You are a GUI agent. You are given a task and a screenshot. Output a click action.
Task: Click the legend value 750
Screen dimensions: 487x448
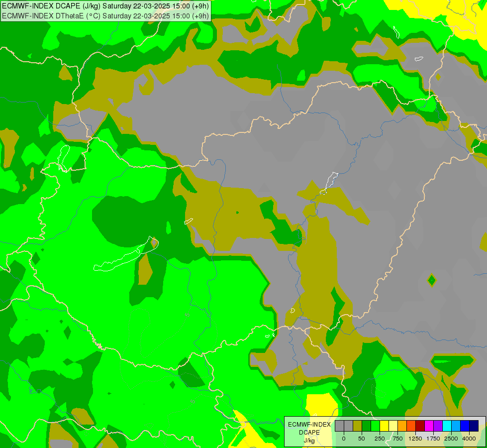(397, 439)
